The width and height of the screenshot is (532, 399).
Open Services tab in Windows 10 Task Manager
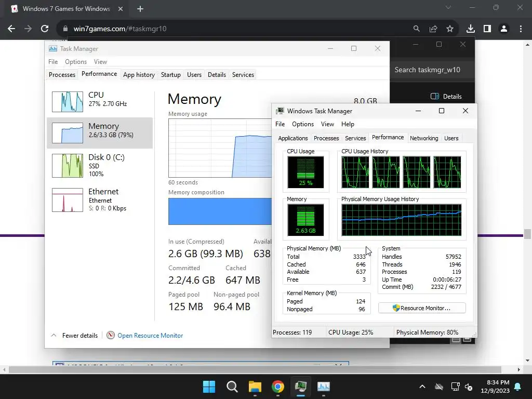pyautogui.click(x=243, y=75)
